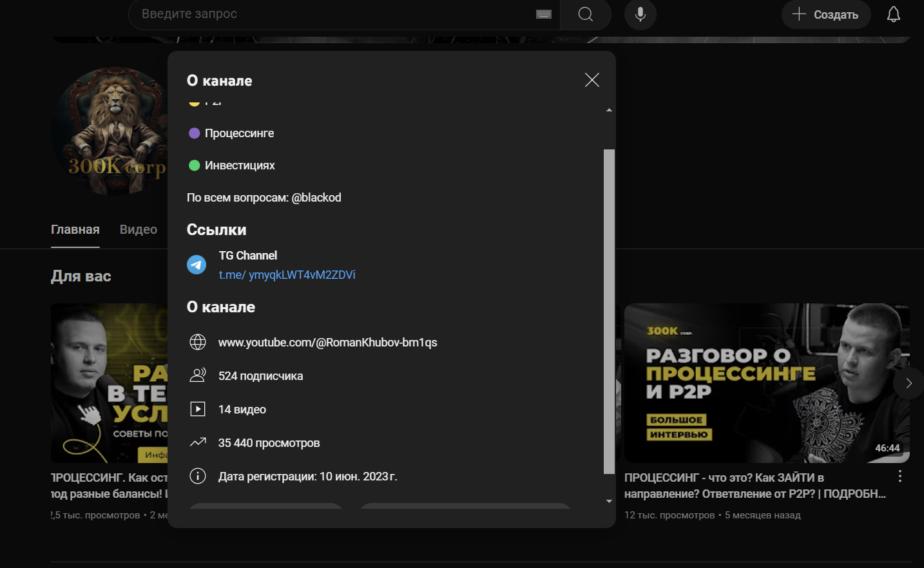Click the search magnifier button
Viewport: 924px width, 568px height.
[x=585, y=14]
